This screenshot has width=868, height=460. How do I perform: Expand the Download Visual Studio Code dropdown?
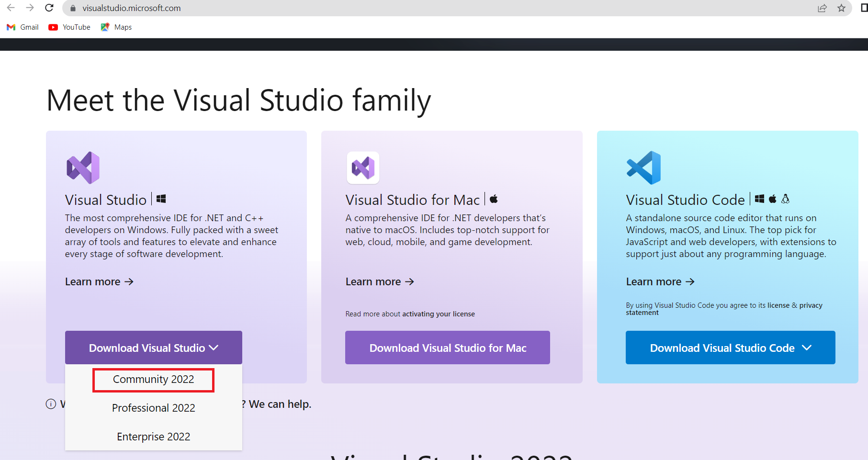(731, 348)
